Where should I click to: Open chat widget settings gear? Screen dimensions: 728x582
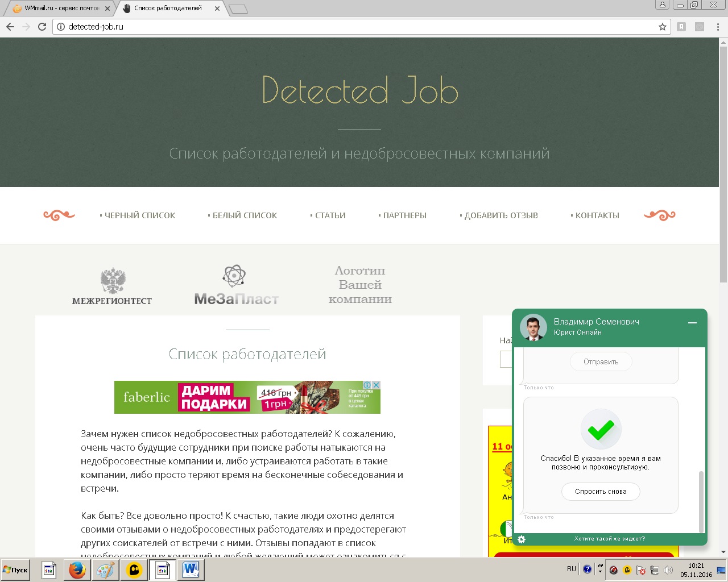(522, 539)
